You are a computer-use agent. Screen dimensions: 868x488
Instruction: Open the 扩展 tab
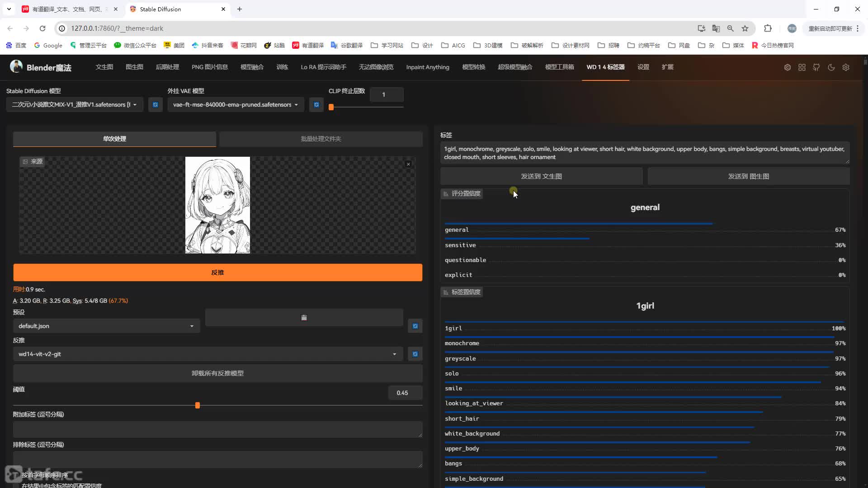coord(668,67)
